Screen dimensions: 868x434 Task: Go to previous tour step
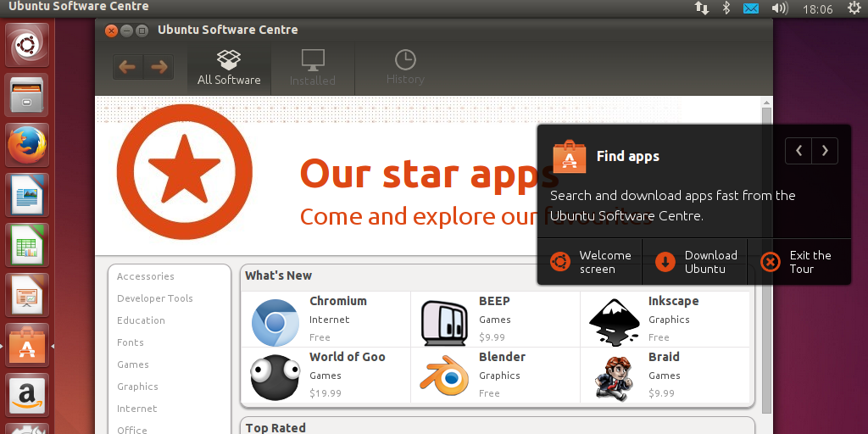tap(798, 151)
